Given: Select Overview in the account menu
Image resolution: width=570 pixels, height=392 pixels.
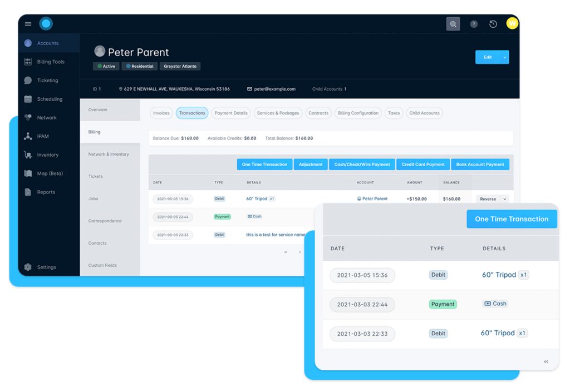Looking at the screenshot, I should 110,110.
